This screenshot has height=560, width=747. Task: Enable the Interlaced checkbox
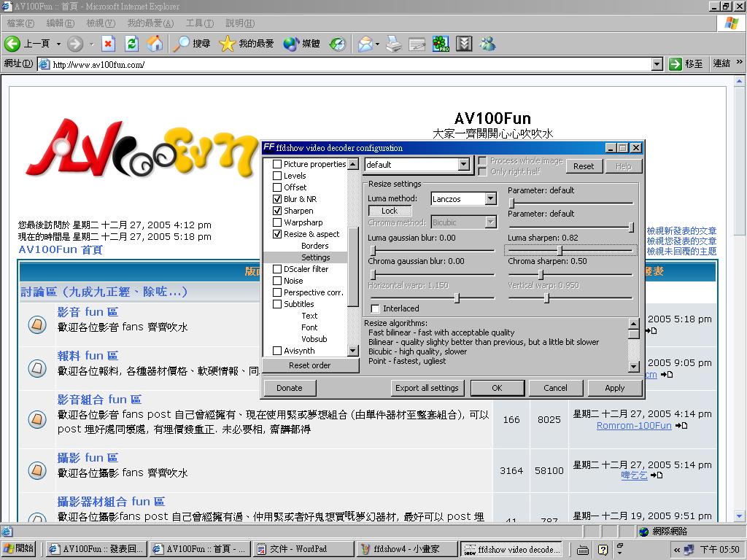coord(375,308)
